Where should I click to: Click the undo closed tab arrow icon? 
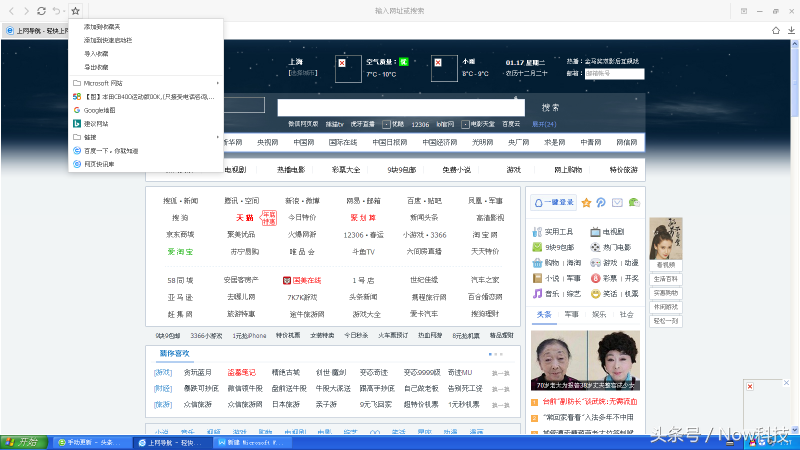click(56, 11)
